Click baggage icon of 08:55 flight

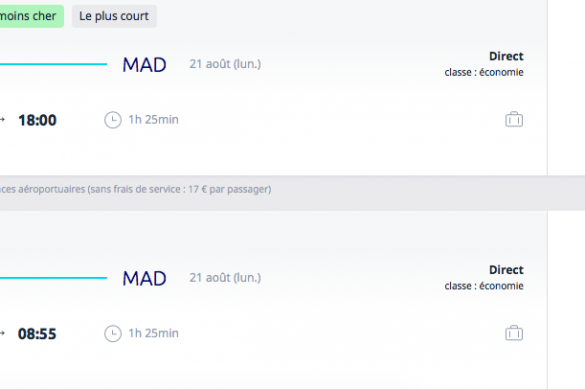click(x=514, y=333)
